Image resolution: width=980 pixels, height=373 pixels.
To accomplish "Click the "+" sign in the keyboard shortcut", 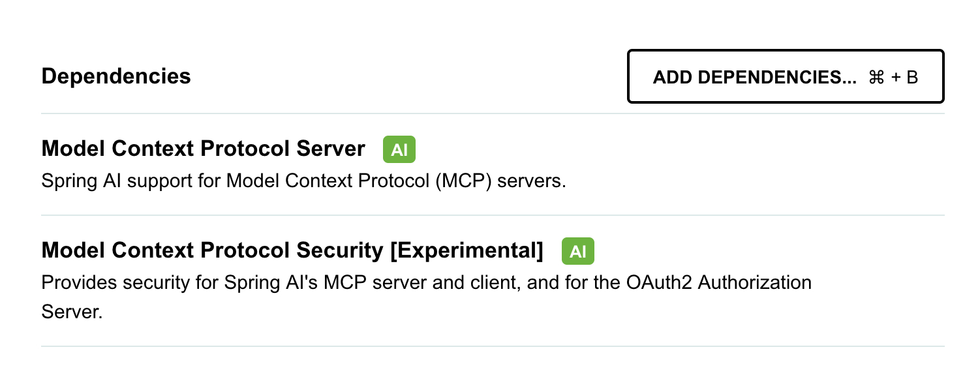I will click(895, 78).
